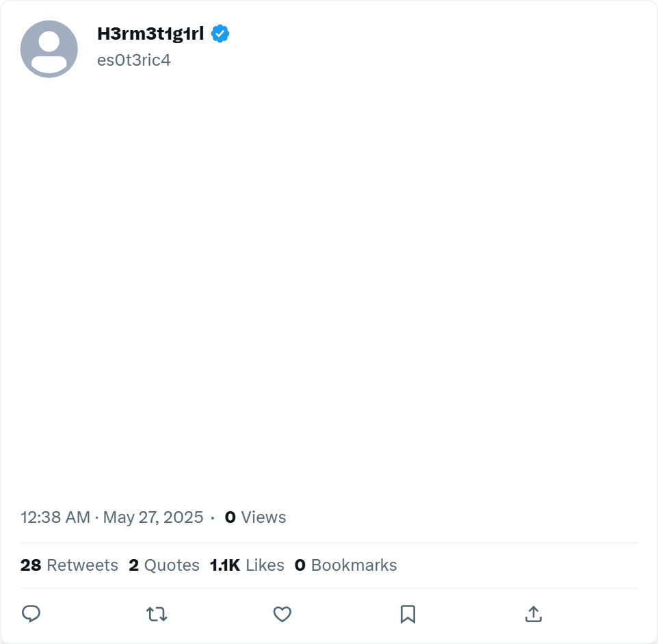
Task: Click the reply speech bubble icon
Action: pyautogui.click(x=31, y=614)
